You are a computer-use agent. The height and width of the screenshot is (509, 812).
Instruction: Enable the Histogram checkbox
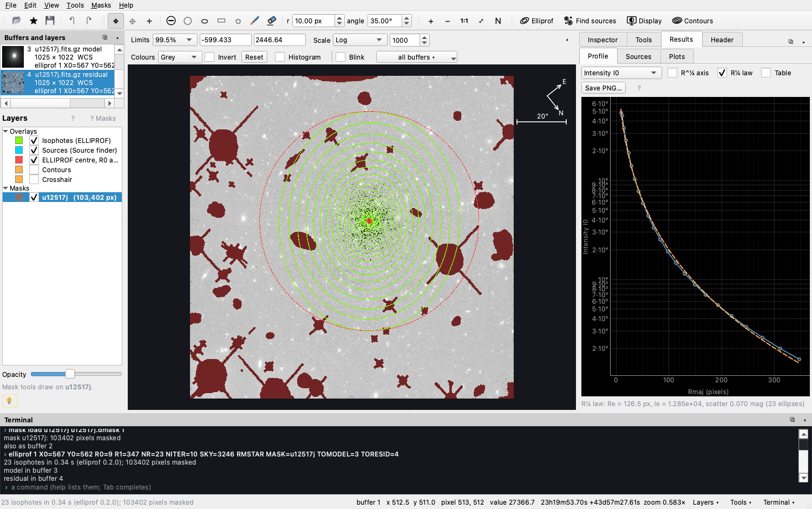tap(280, 57)
